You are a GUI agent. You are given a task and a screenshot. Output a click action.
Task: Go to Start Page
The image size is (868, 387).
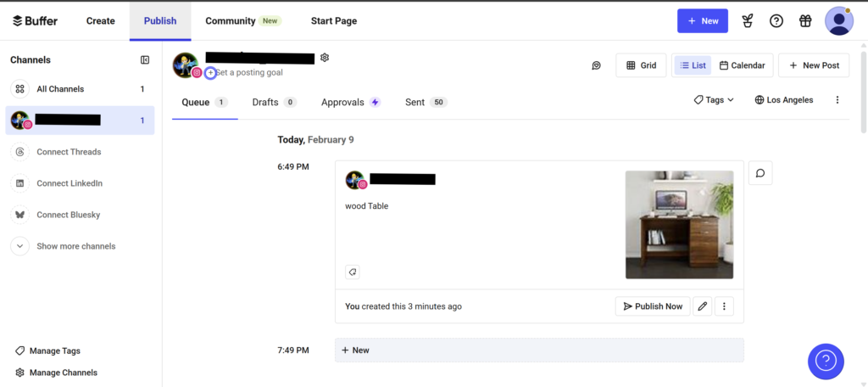(x=334, y=21)
